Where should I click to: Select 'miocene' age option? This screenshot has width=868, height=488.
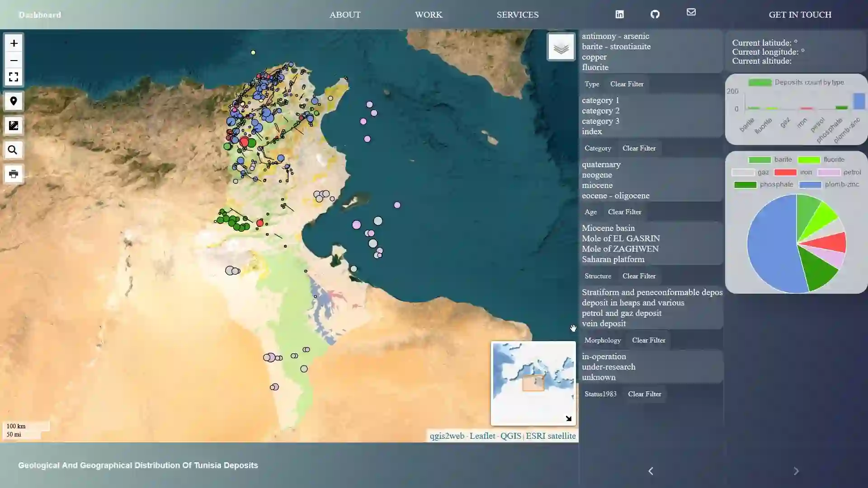597,185
